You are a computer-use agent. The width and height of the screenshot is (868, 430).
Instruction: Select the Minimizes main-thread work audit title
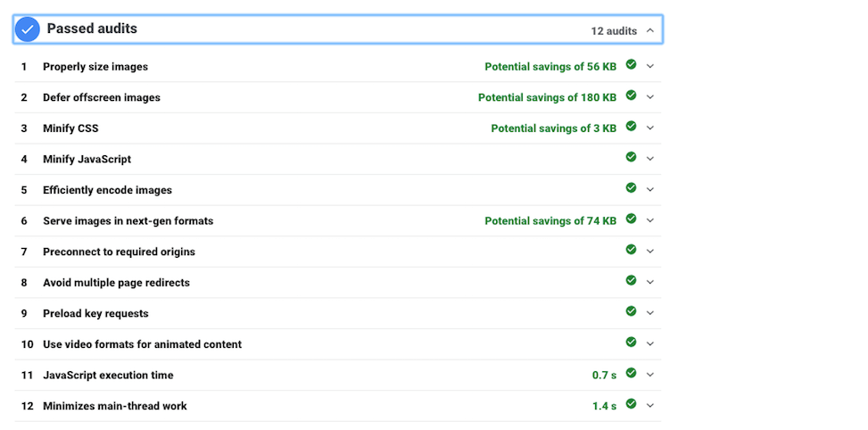point(115,406)
